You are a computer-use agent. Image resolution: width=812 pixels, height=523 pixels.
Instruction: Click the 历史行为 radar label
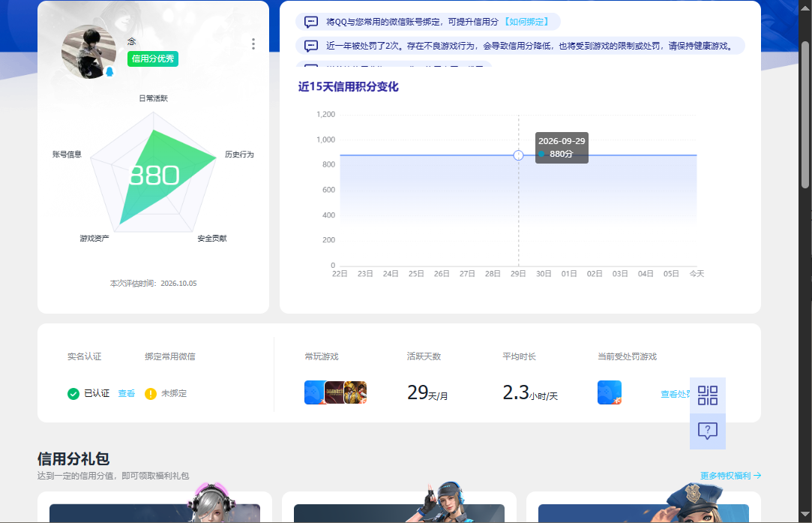point(239,155)
